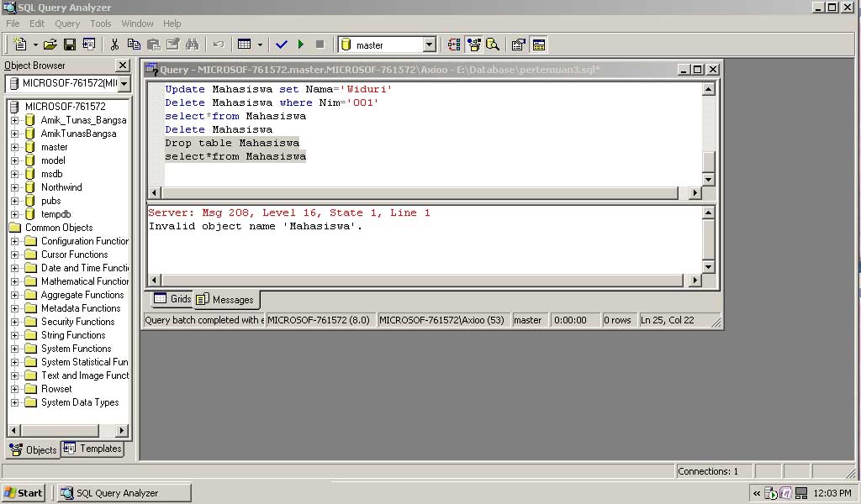
Task: Select SQL Query Analyzer in the taskbar
Action: (122, 492)
